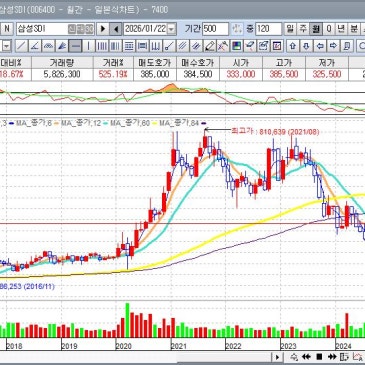
Task: Click the up arrow toolbar icon
Action: (x=292, y=46)
